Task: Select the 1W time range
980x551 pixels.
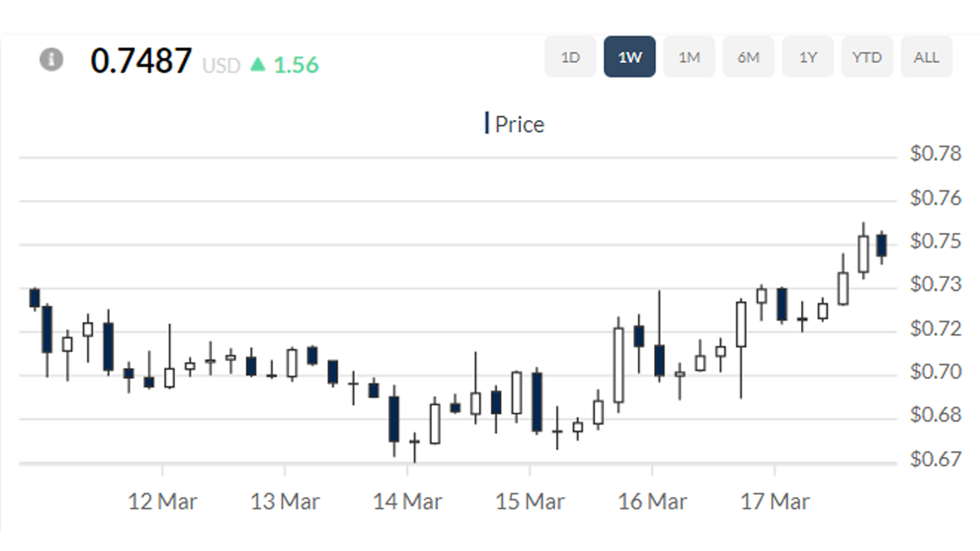Action: (x=629, y=57)
